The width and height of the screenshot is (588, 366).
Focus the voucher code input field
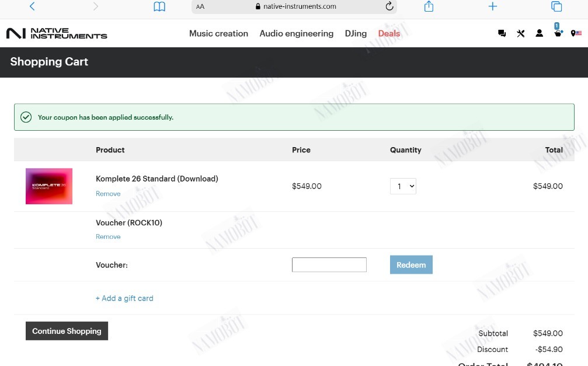pos(329,265)
